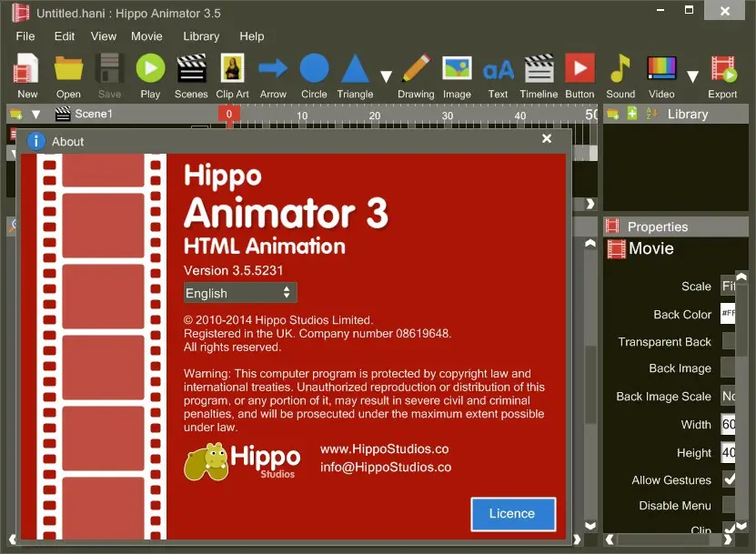Click the Back Color swatch
756x554 pixels.
(x=728, y=314)
